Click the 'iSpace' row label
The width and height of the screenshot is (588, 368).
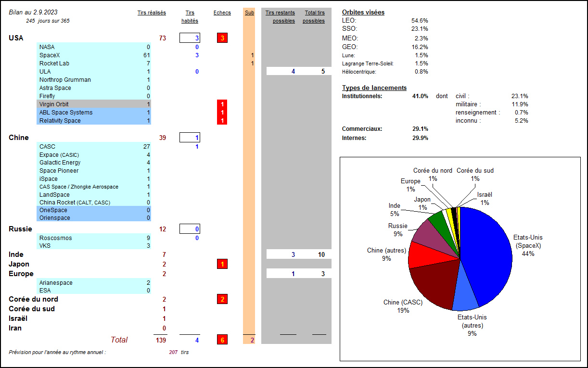click(x=49, y=179)
